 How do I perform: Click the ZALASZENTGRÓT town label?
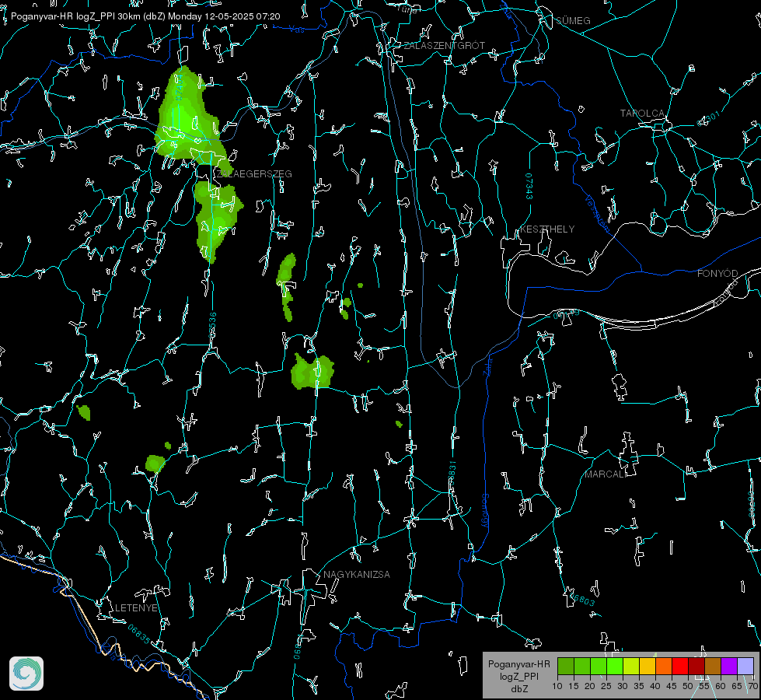[x=445, y=46]
